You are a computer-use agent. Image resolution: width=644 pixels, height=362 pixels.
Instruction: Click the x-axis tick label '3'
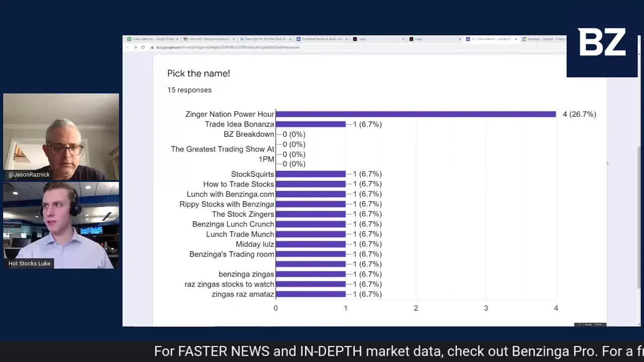coord(486,308)
